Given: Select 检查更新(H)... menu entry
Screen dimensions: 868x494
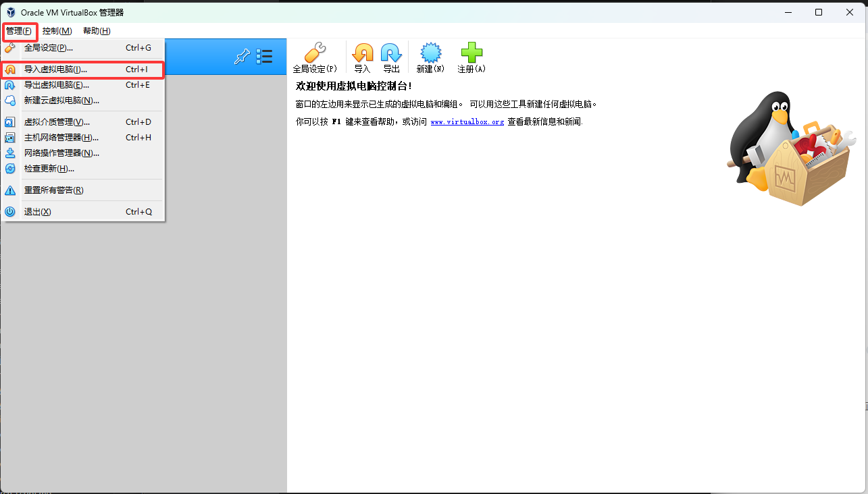Looking at the screenshot, I should pos(49,169).
